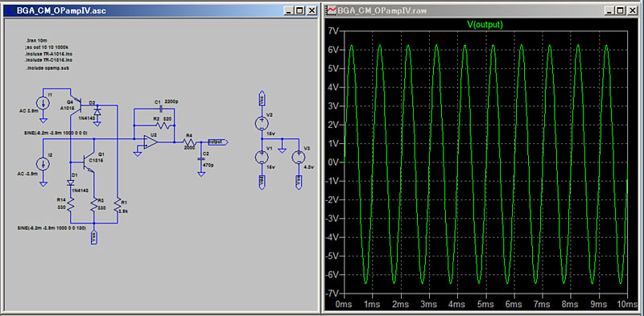Open the schematic window's system menu icon

[10, 11]
